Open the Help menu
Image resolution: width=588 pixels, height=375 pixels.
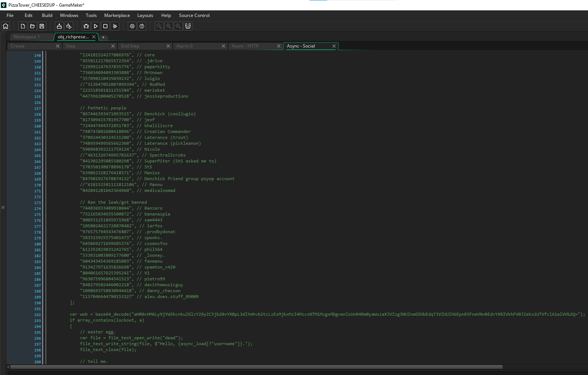166,15
